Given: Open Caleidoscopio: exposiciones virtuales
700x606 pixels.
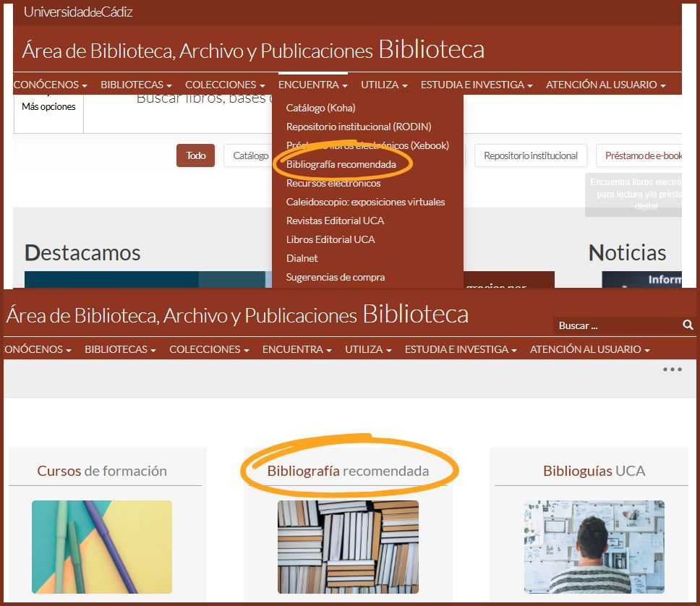Looking at the screenshot, I should pyautogui.click(x=365, y=202).
